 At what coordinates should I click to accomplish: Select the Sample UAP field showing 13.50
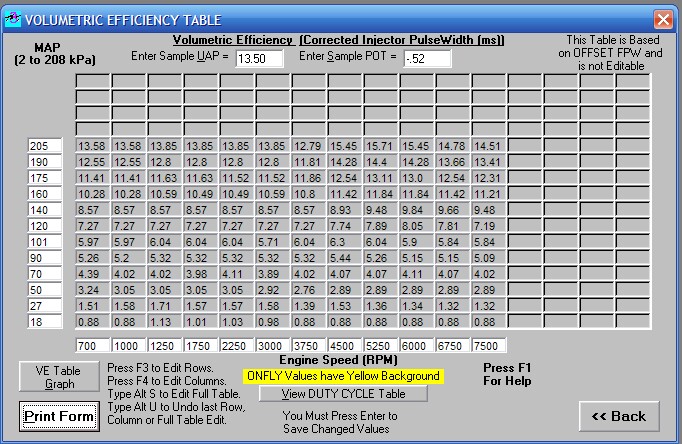click(x=260, y=58)
